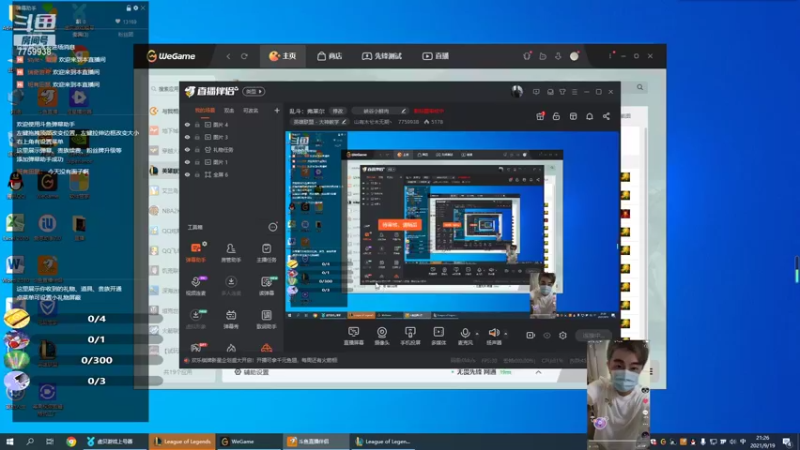Click the 0/4 gift progress bar
The image size is (800, 450).
click(97, 319)
